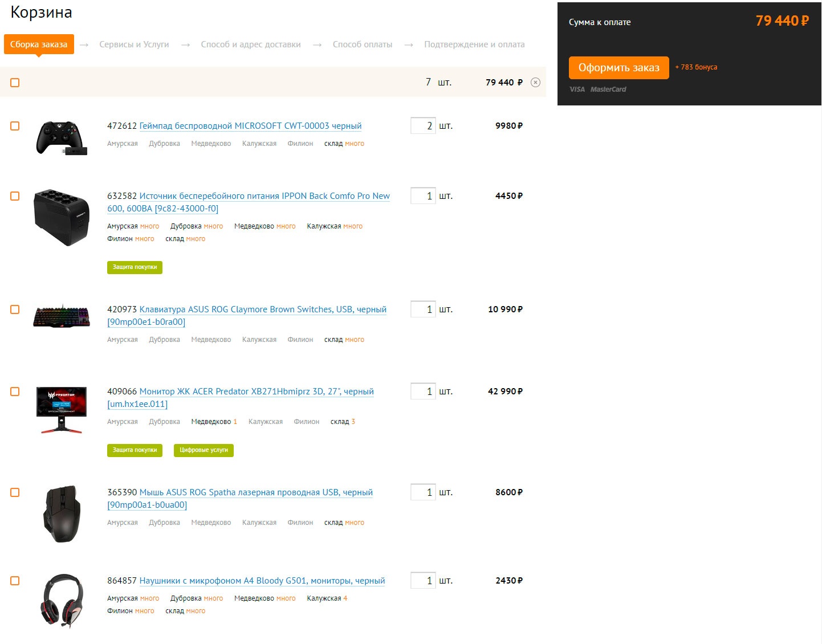Click the Оформить заказ button
The height and width of the screenshot is (644, 822).
[619, 68]
